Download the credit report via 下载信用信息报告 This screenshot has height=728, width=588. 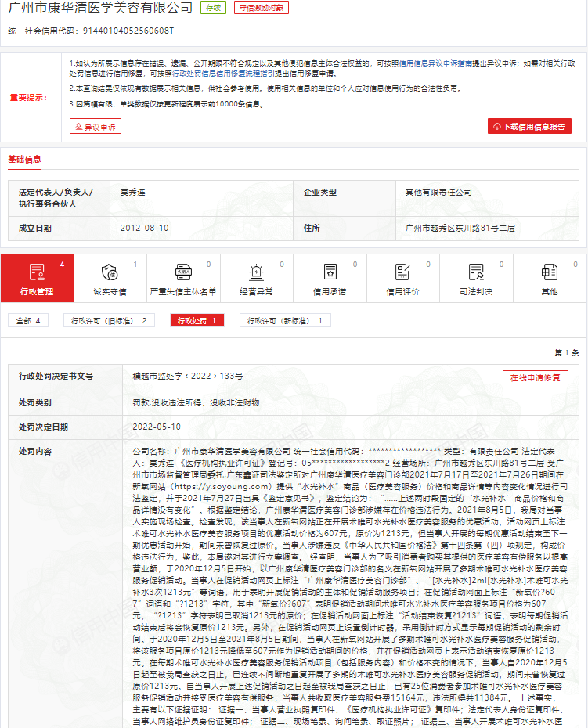click(x=529, y=126)
